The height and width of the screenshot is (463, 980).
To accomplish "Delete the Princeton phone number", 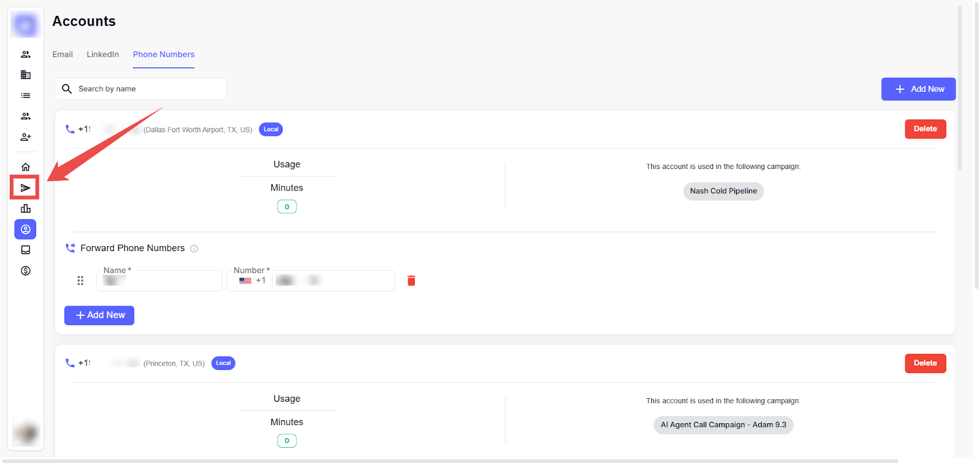I will 925,363.
